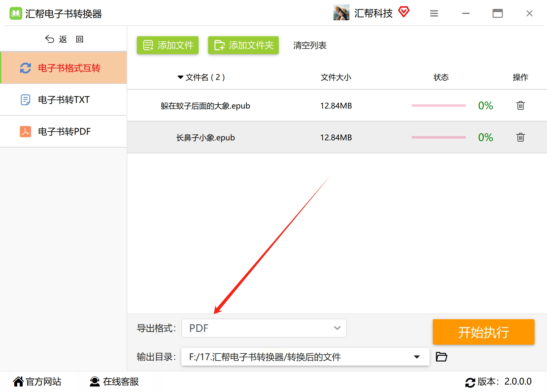
Task: Switch to 电子书转PDF mode
Action: pos(64,132)
